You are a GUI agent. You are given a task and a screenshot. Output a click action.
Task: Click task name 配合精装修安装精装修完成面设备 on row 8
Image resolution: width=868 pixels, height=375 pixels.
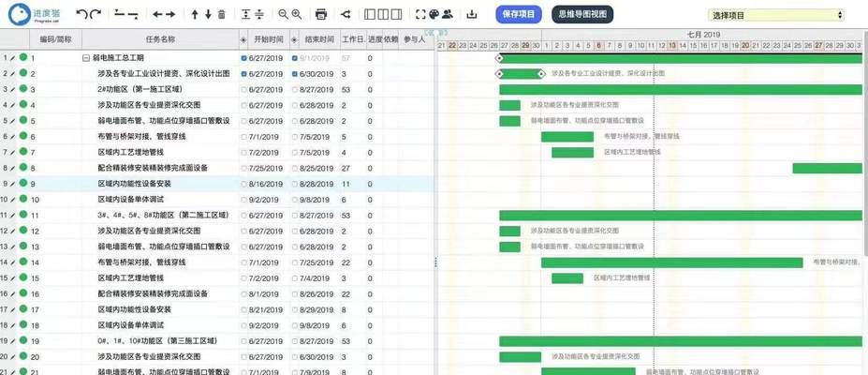pyautogui.click(x=153, y=168)
